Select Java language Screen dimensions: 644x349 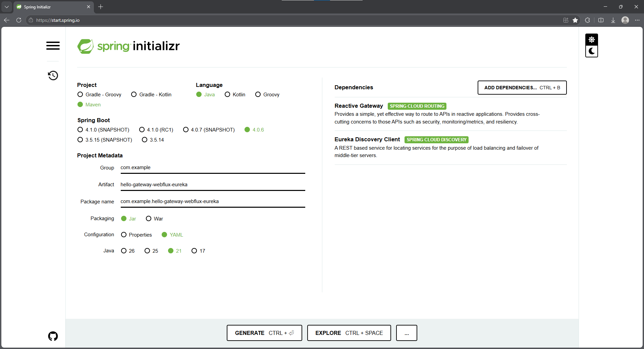click(x=205, y=95)
